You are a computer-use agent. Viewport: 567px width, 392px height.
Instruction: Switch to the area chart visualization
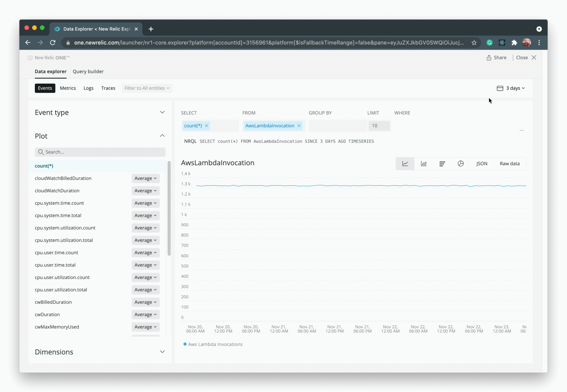pyautogui.click(x=423, y=164)
